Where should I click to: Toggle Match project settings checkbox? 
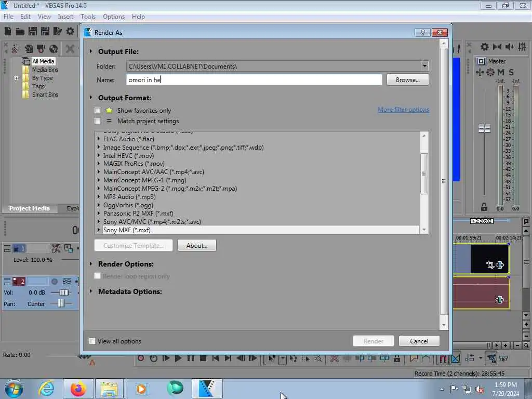pyautogui.click(x=97, y=121)
